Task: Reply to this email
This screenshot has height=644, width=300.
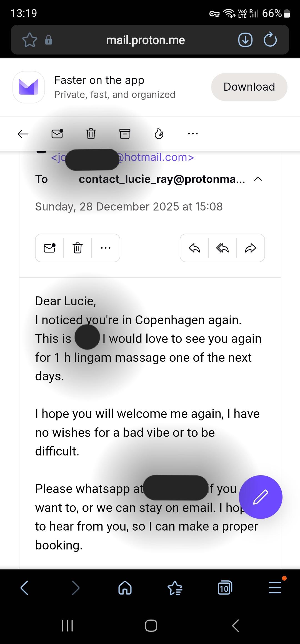Action: tap(194, 248)
